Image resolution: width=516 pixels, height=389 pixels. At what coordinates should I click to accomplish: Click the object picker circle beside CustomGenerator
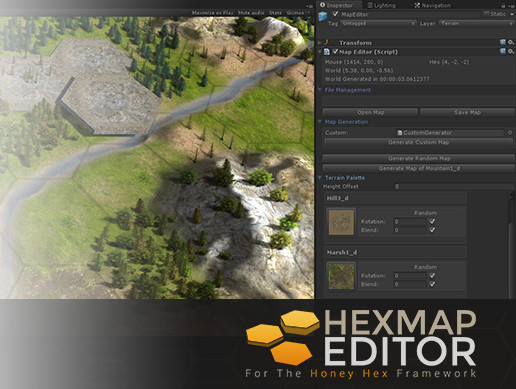(x=510, y=133)
